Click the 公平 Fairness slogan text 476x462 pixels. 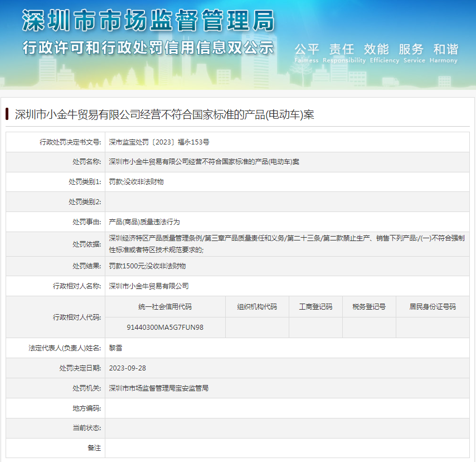[x=307, y=52]
